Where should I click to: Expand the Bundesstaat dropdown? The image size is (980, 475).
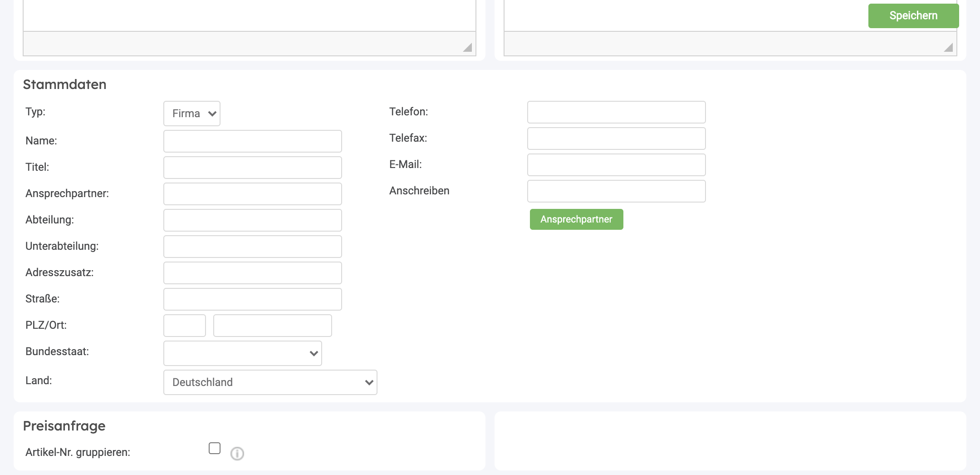click(x=243, y=353)
